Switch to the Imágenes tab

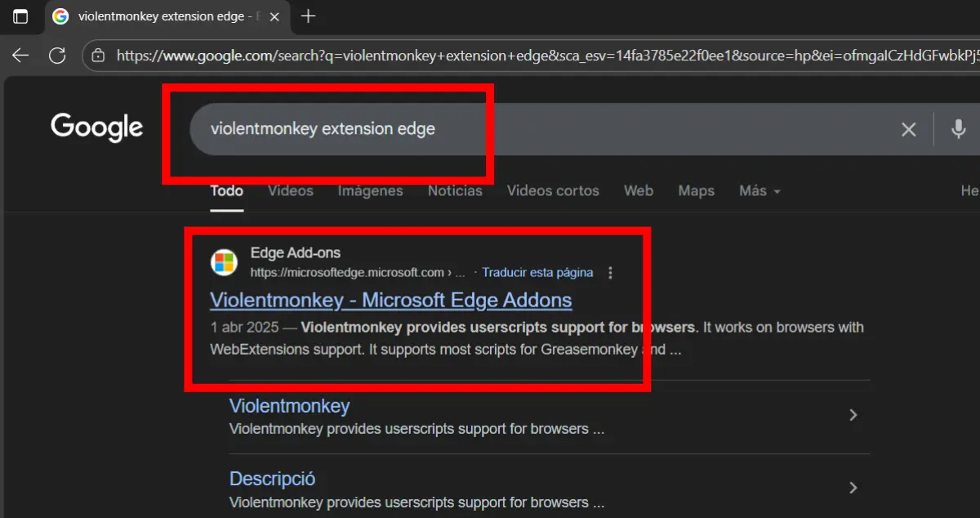click(370, 191)
